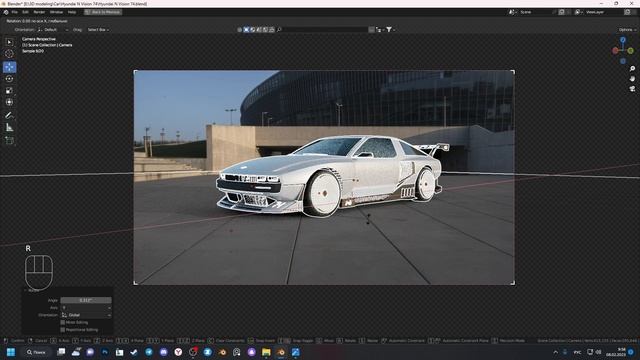Screen dimensions: 640x360
Task: Click the active Blender taskbar icon
Action: [281, 352]
